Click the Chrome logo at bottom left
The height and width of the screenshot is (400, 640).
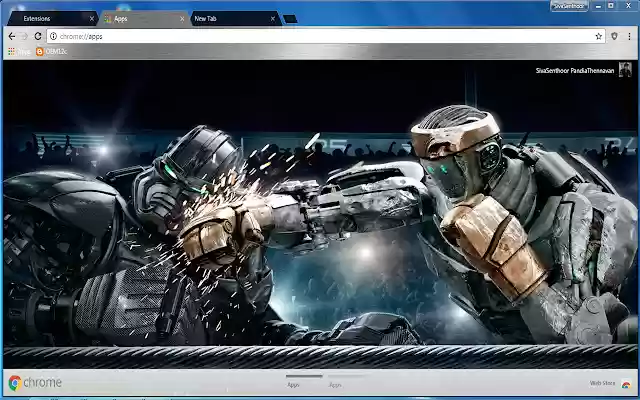tap(35, 383)
